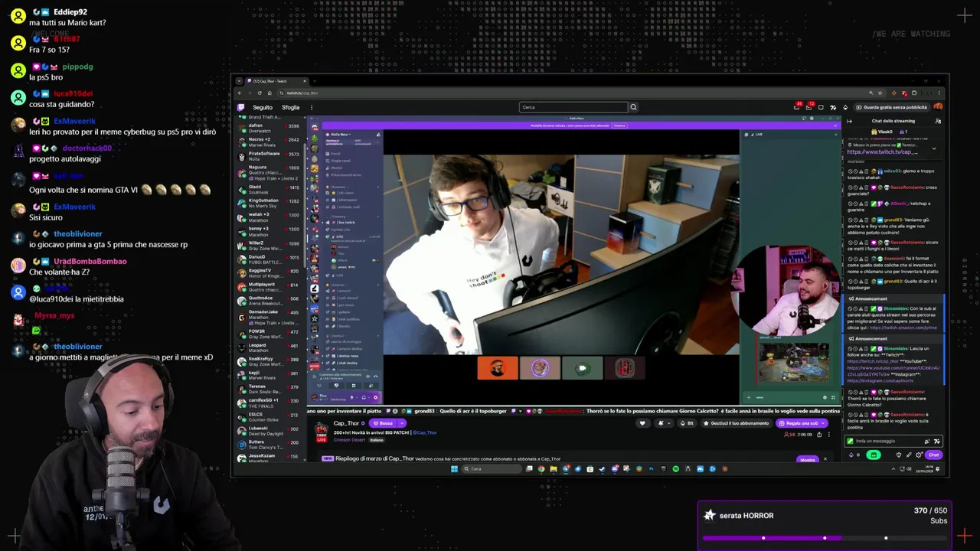Click the three-dot more menu beside Sfoglia
Screen dimensions: 980x551
(x=312, y=107)
